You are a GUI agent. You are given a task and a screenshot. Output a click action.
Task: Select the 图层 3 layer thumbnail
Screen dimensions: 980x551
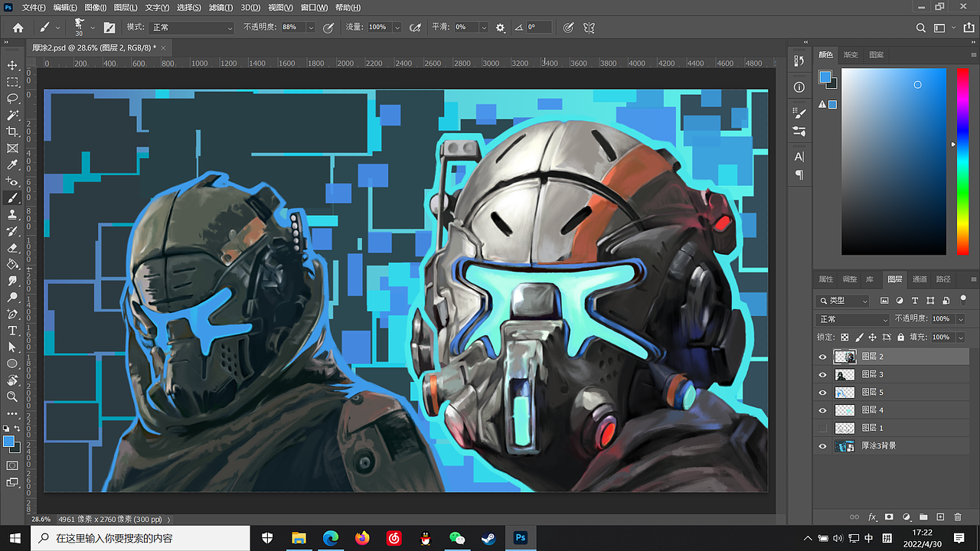pyautogui.click(x=844, y=374)
